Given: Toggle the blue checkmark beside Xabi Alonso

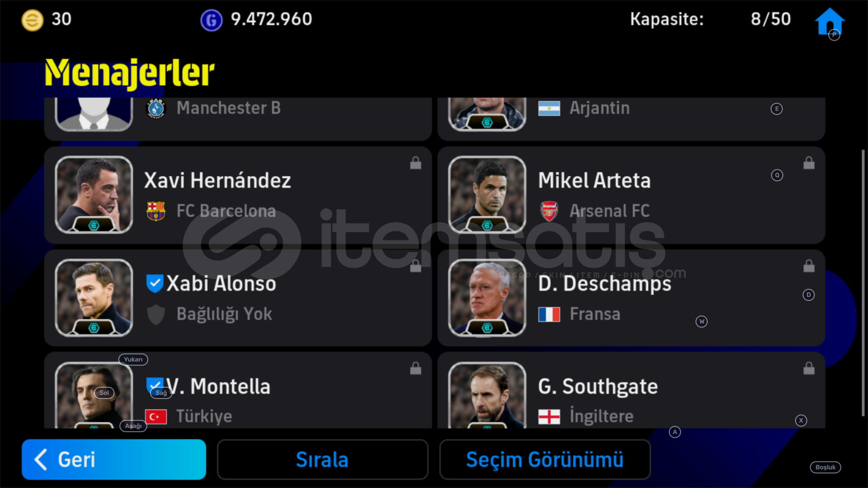Looking at the screenshot, I should click(155, 283).
